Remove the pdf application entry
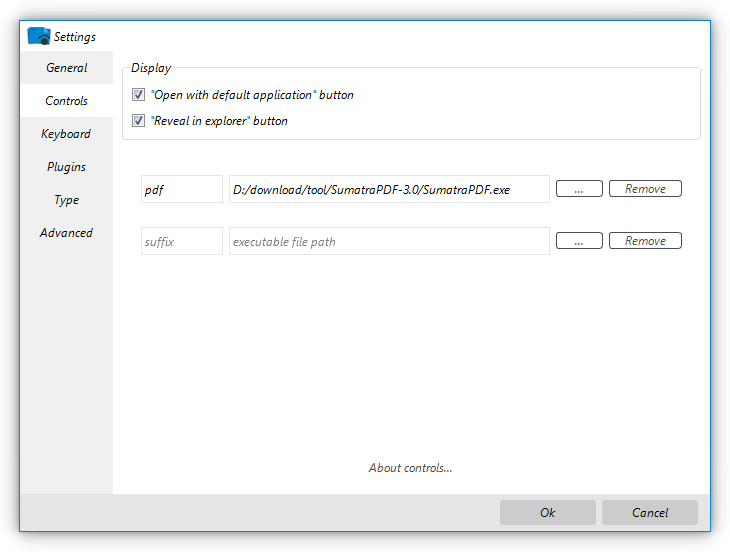Screen dimensions: 730x552 (645, 189)
